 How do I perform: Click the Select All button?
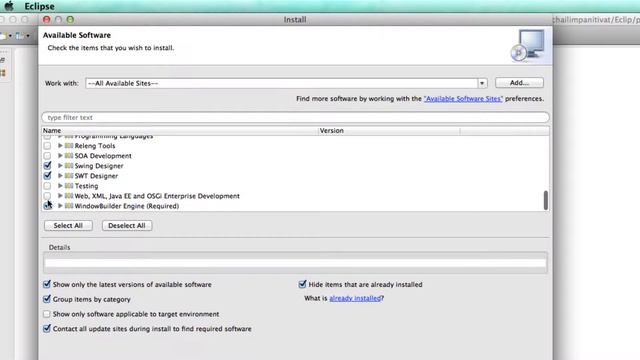coord(68,226)
